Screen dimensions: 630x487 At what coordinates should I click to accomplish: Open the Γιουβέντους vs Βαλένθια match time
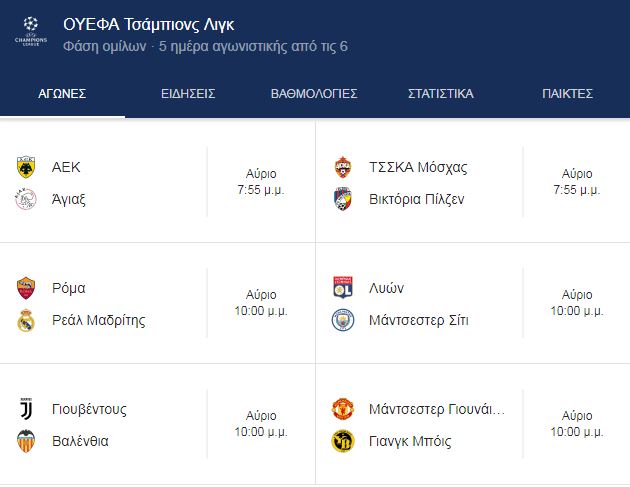pos(261,424)
